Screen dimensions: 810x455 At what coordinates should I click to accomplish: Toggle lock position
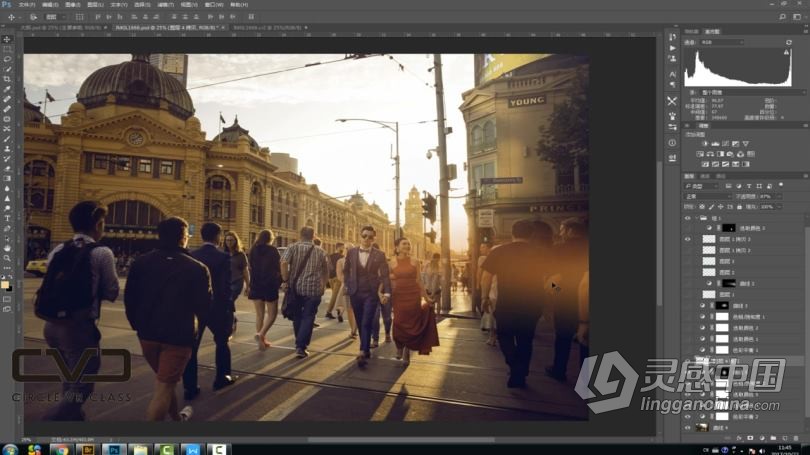coord(721,207)
